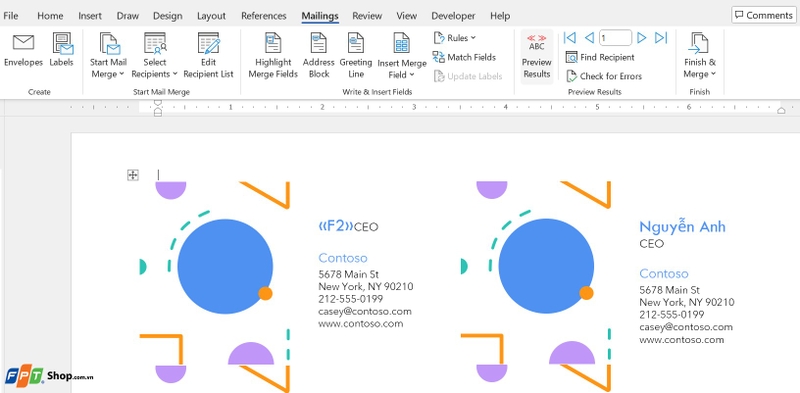800x393 pixels.
Task: Click the record number field
Action: pyautogui.click(x=615, y=38)
